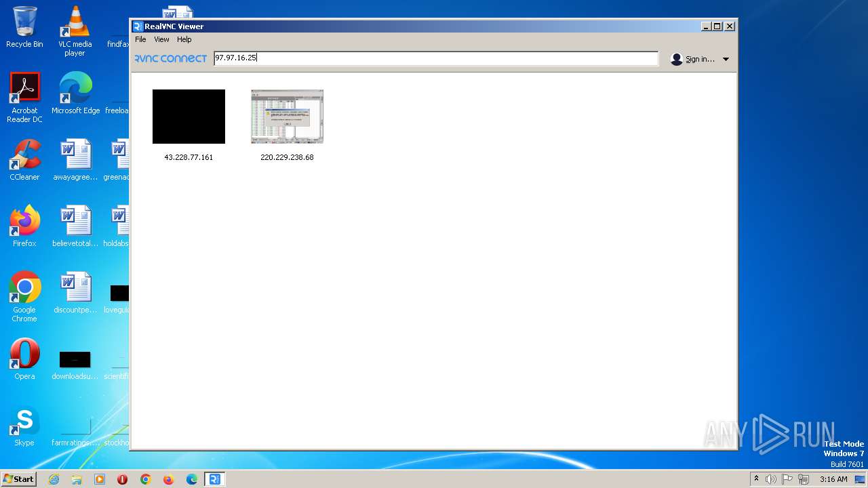Select the Google Chrome desktop icon
868x488 pixels.
[x=24, y=297]
